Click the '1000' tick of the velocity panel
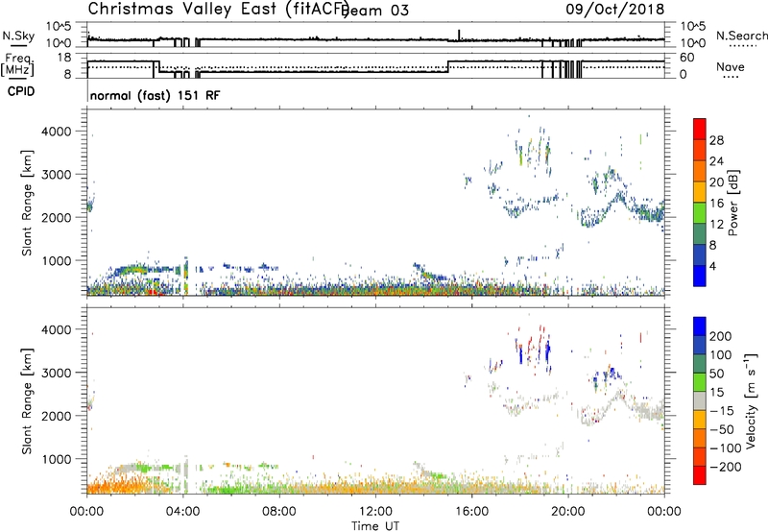The width and height of the screenshot is (768, 532). (57, 459)
